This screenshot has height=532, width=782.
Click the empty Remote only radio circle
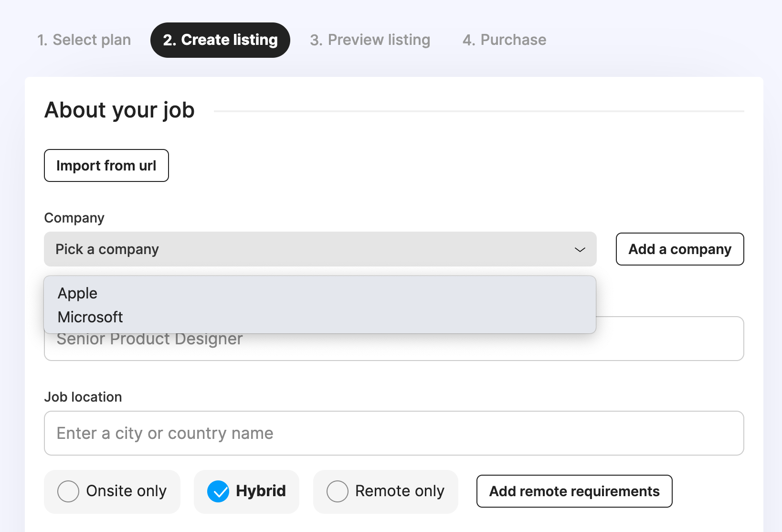[x=338, y=492]
